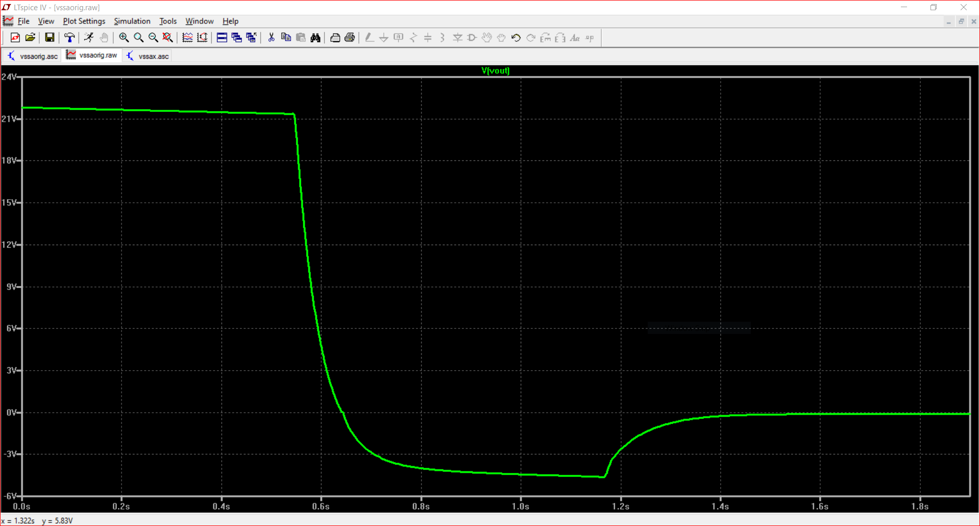Click the Draw Wire pencil icon

(369, 38)
